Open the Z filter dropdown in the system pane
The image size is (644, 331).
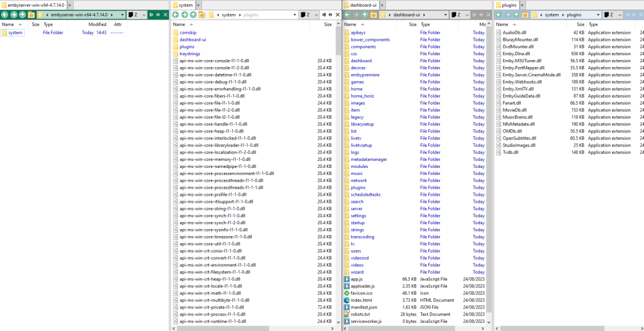pyautogui.click(x=316, y=14)
